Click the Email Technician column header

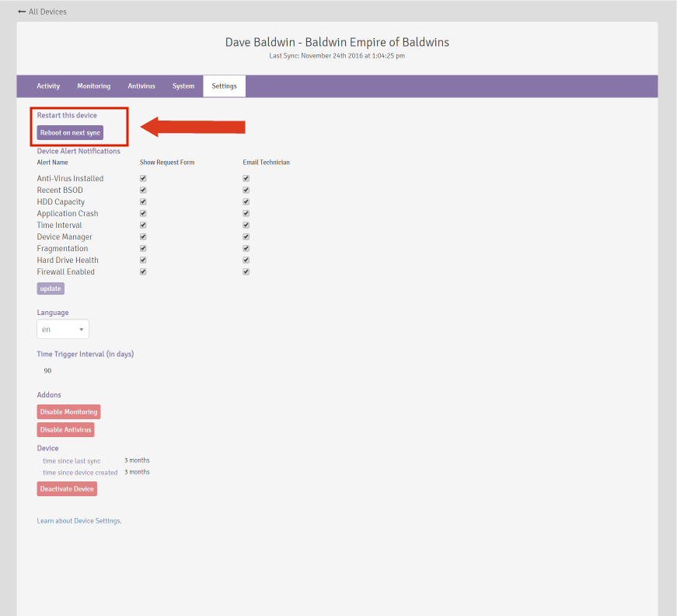tap(266, 163)
